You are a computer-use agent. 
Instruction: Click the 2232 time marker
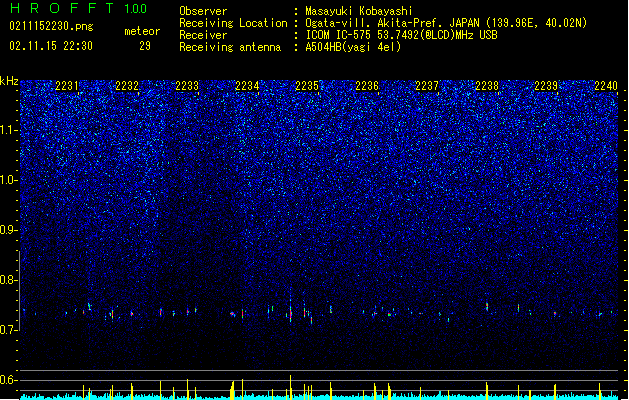127,85
